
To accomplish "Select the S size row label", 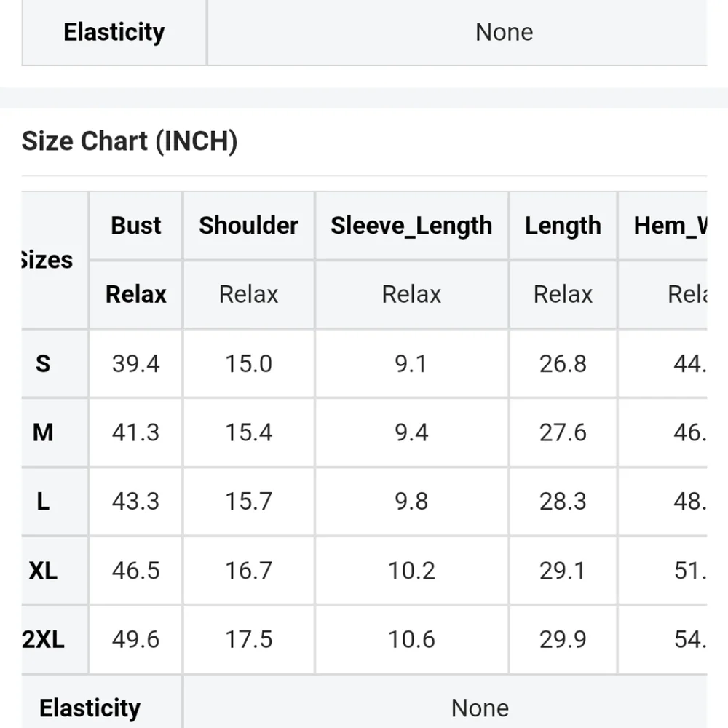I will (x=43, y=363).
